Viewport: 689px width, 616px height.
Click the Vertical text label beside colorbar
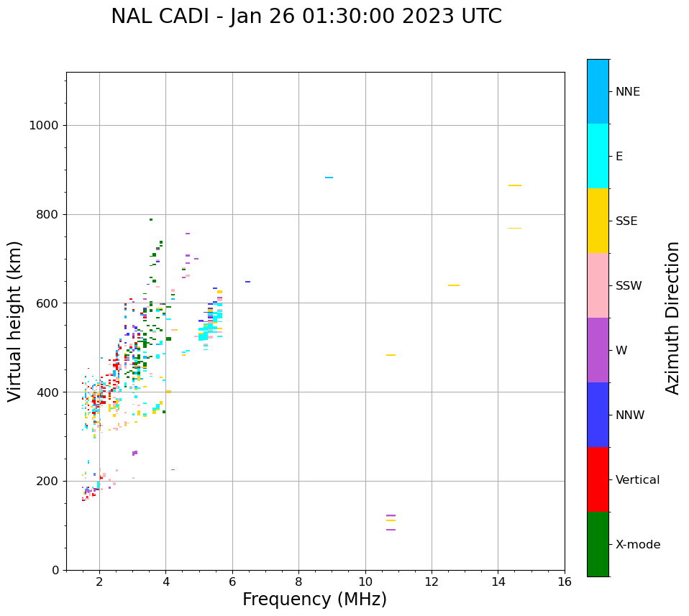pos(637,480)
